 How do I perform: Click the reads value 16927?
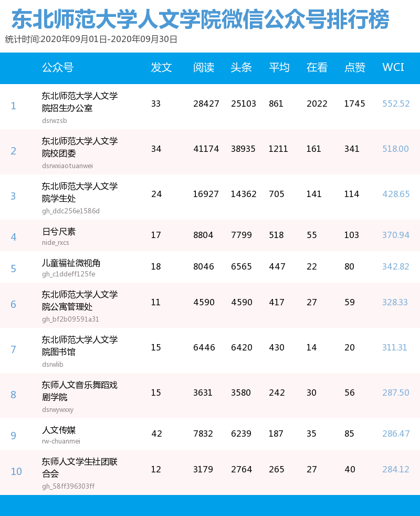pos(206,194)
